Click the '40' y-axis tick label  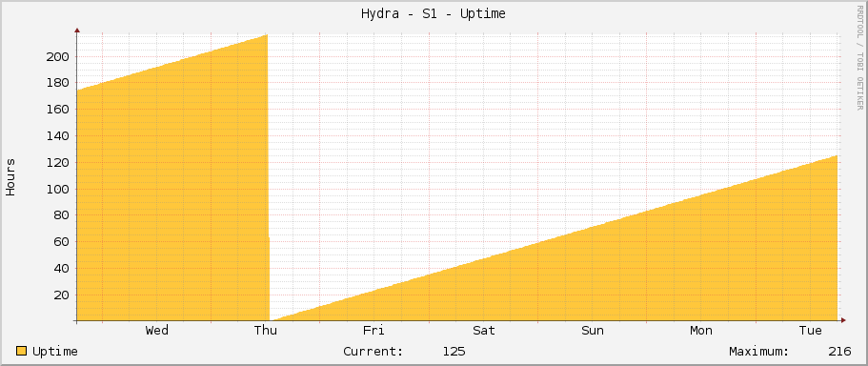pos(61,269)
